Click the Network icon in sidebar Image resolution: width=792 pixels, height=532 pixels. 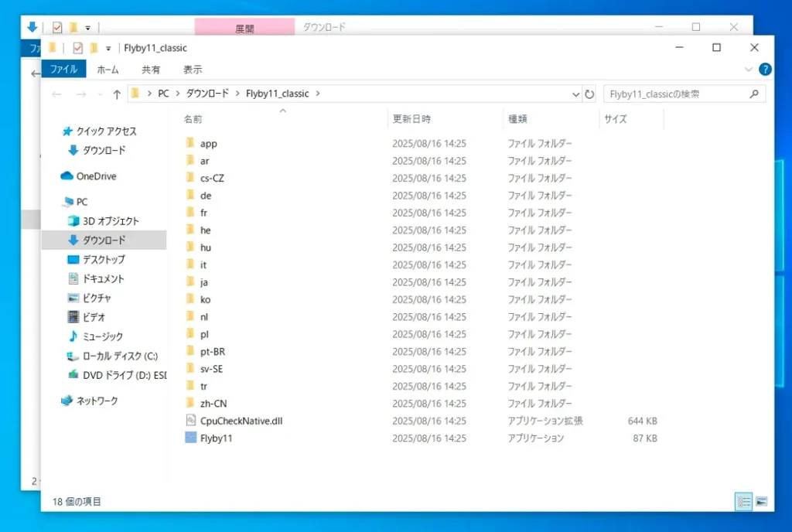(x=67, y=401)
